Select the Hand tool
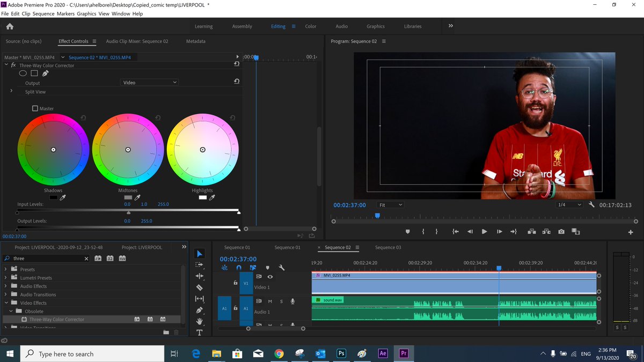The height and width of the screenshot is (362, 644). click(199, 321)
